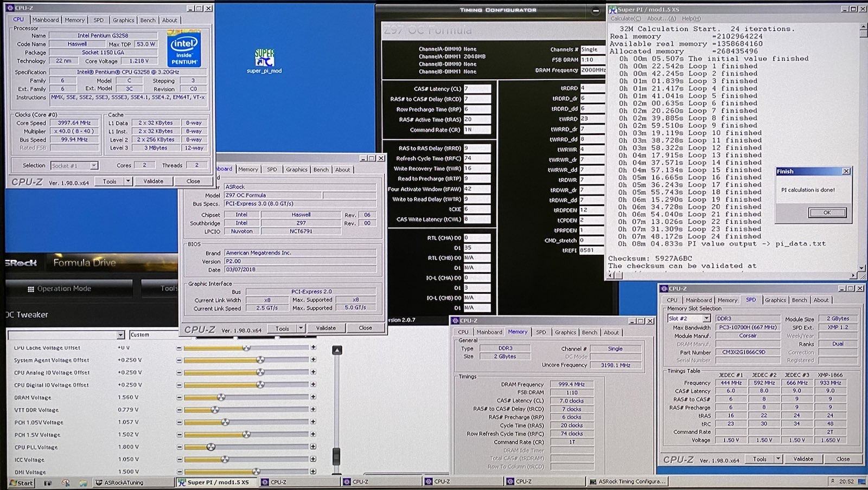The height and width of the screenshot is (490, 868).
Task: Click the 'PI calculation is done!' message text
Action: click(x=808, y=190)
